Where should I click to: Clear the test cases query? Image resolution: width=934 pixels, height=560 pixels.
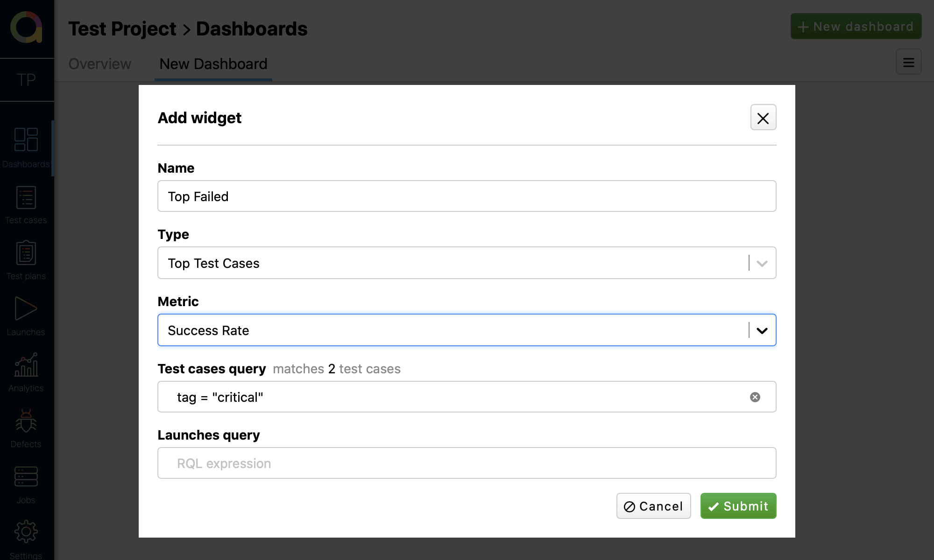tap(755, 397)
